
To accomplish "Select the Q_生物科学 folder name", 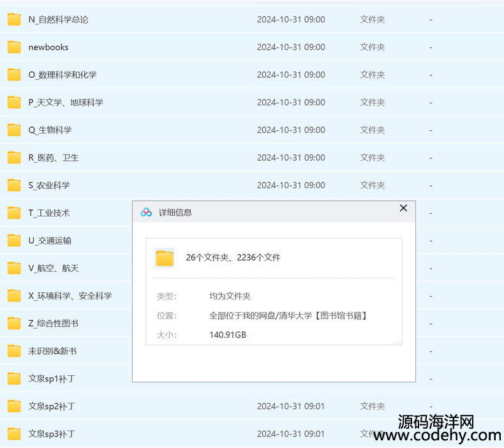I will point(50,130).
